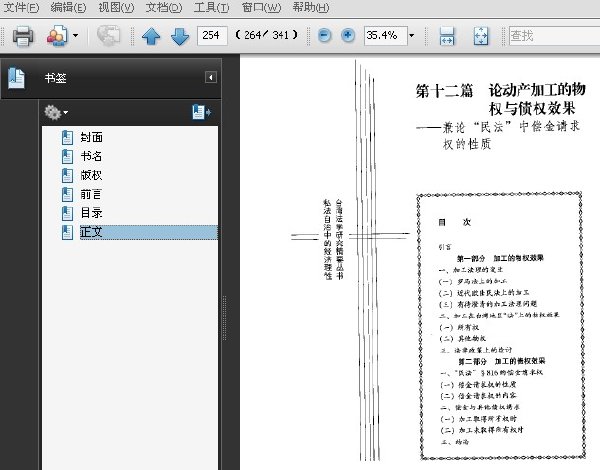
Task: Go to previous page with up arrow
Action: click(x=151, y=36)
